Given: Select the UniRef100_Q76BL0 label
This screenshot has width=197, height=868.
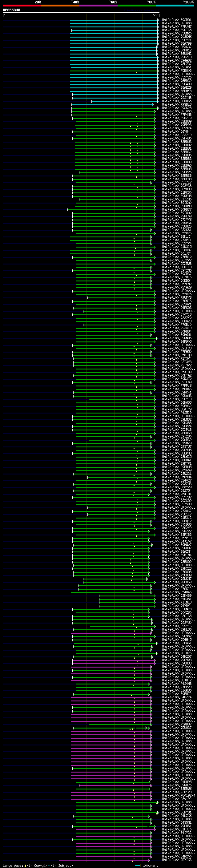Looking at the screenshot, I should click(x=177, y=257).
